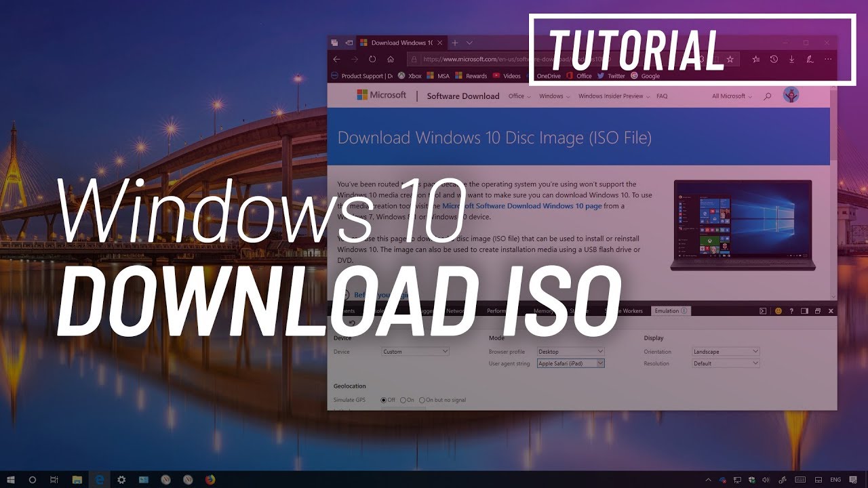Image resolution: width=868 pixels, height=488 pixels.
Task: Open the MSA bookmark
Action: (439, 76)
